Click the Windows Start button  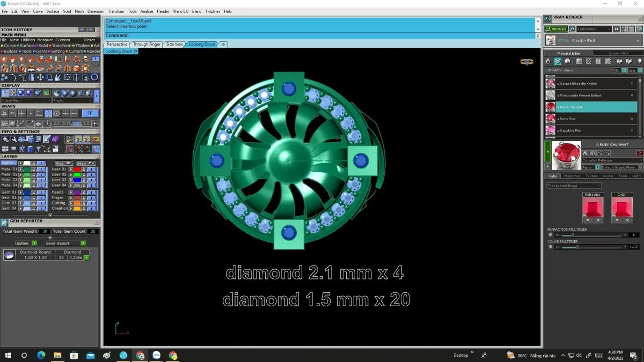8,355
